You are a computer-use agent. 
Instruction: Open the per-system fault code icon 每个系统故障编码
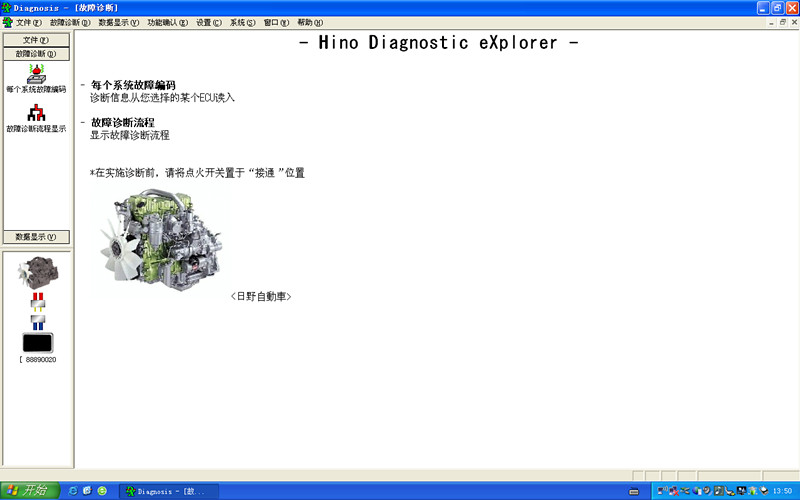(36, 74)
